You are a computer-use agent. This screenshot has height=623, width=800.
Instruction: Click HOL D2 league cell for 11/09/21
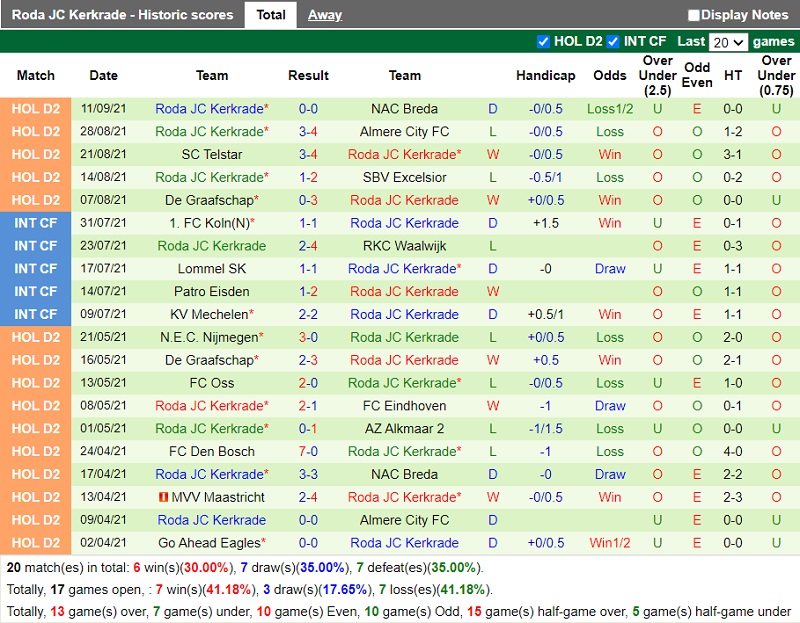(x=36, y=109)
